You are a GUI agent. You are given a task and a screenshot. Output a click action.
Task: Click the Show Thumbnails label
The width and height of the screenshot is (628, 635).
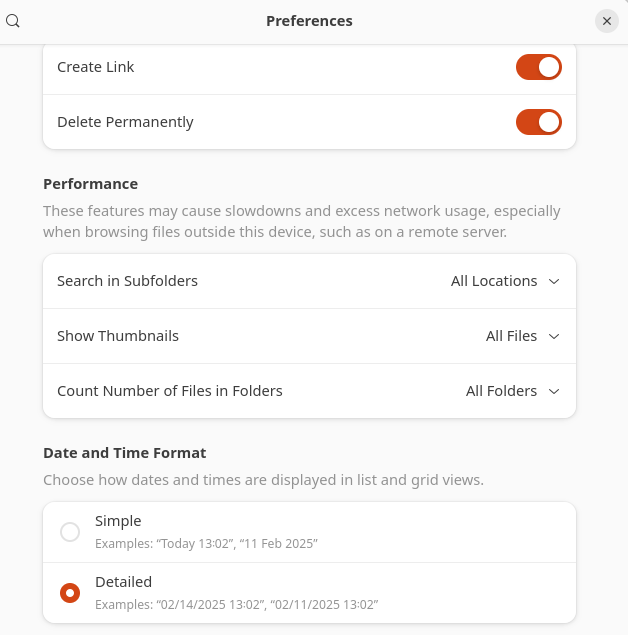pyautogui.click(x=118, y=336)
